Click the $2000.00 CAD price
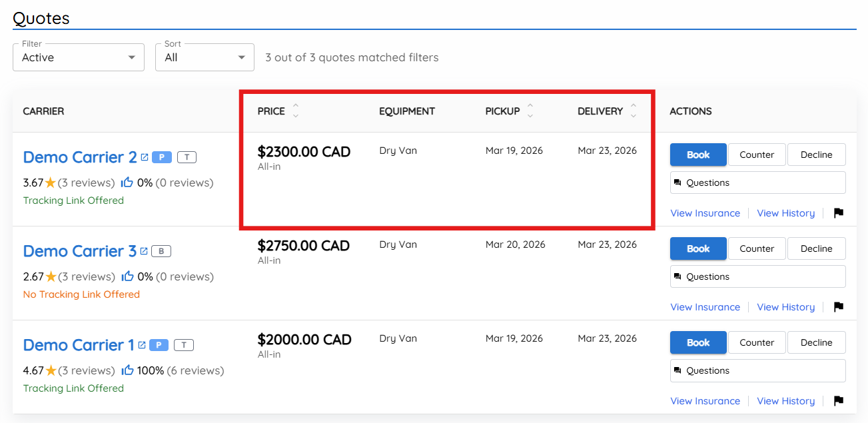The width and height of the screenshot is (868, 423). pyautogui.click(x=304, y=340)
